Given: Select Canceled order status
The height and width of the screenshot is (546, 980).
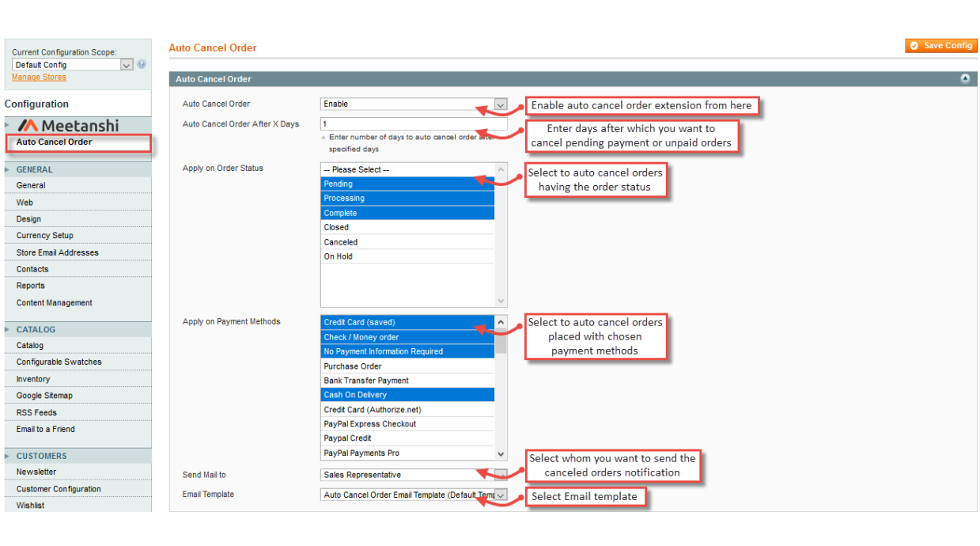Looking at the screenshot, I should (407, 243).
